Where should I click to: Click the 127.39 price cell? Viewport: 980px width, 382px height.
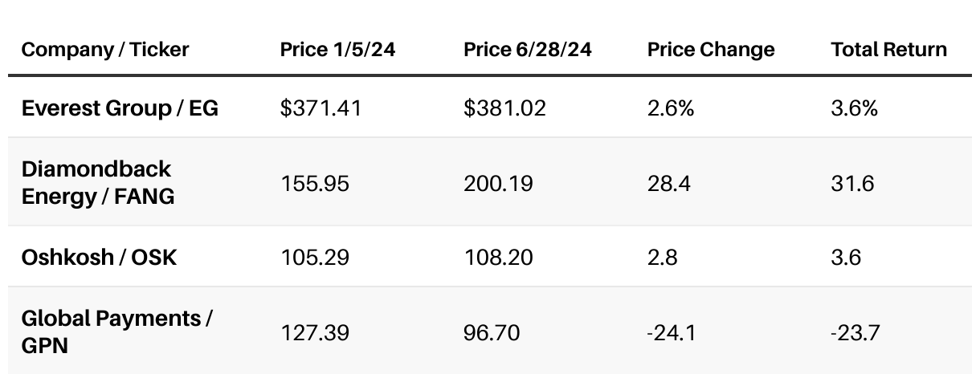click(x=315, y=332)
